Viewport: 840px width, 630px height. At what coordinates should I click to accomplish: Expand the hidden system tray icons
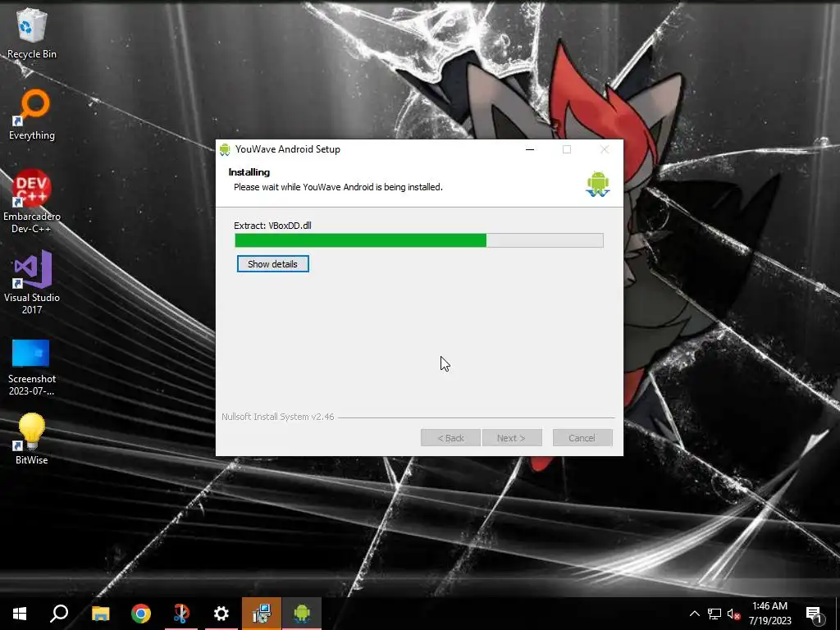click(x=694, y=614)
